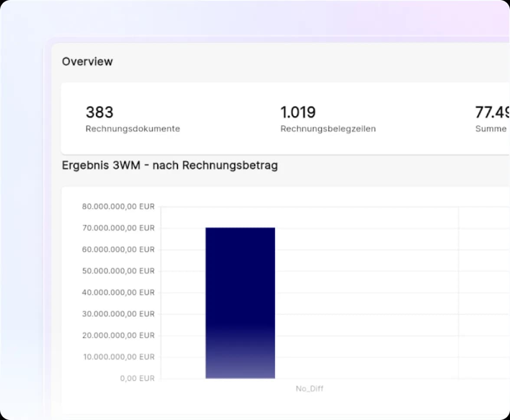Click the 80.000.000,00 EUR axis label
The height and width of the screenshot is (420, 510).
pos(118,207)
